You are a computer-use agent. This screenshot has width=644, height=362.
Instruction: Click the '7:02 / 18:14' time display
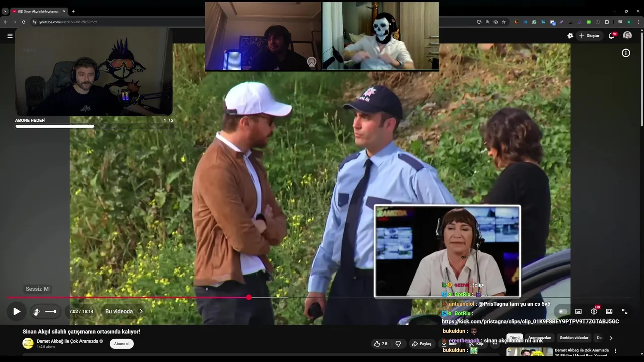click(81, 312)
